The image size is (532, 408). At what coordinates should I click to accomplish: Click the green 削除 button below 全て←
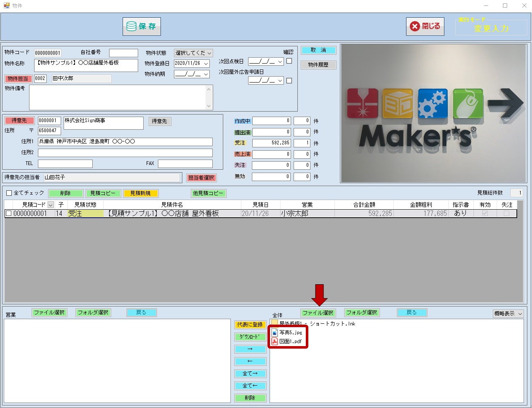[x=250, y=398]
